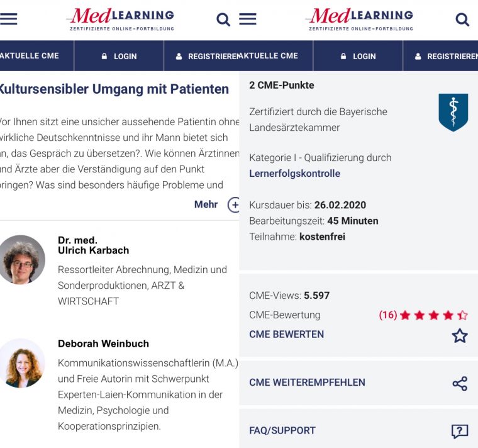Click the blue Landesärztekammer shield emblem

tap(453, 113)
